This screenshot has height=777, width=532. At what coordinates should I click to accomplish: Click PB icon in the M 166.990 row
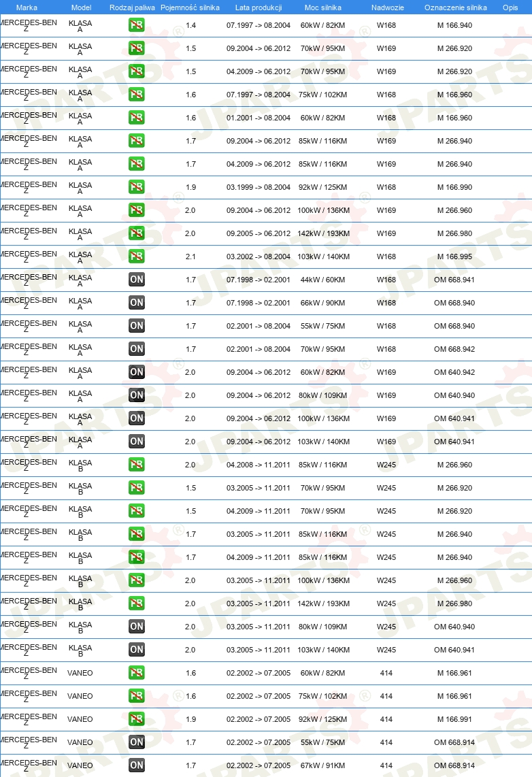[x=136, y=187]
